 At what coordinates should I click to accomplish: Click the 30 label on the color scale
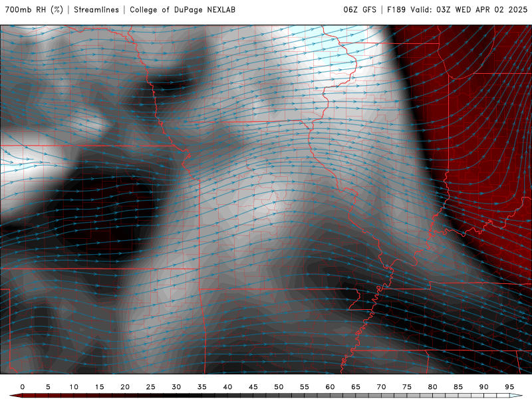tap(176, 387)
